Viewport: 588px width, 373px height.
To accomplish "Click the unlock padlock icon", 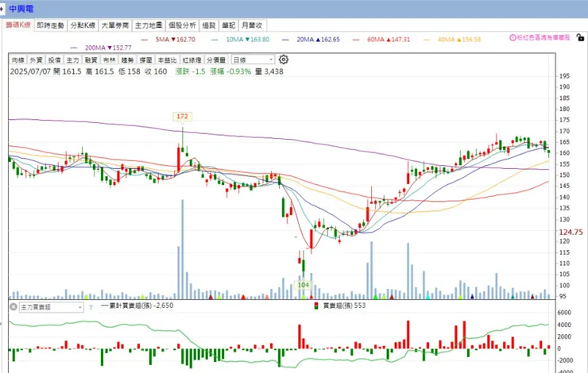I will [580, 37].
